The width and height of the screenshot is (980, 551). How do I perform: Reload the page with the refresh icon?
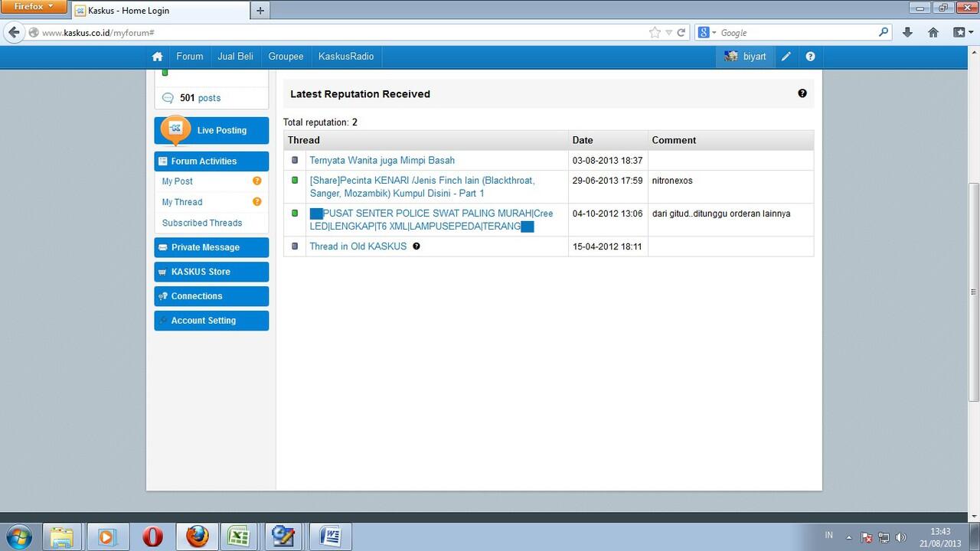681,33
